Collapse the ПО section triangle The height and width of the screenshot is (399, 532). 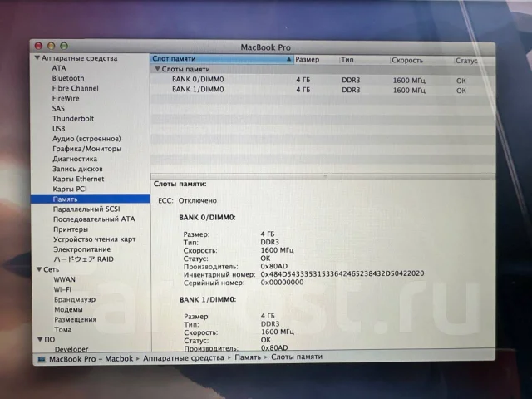click(40, 339)
